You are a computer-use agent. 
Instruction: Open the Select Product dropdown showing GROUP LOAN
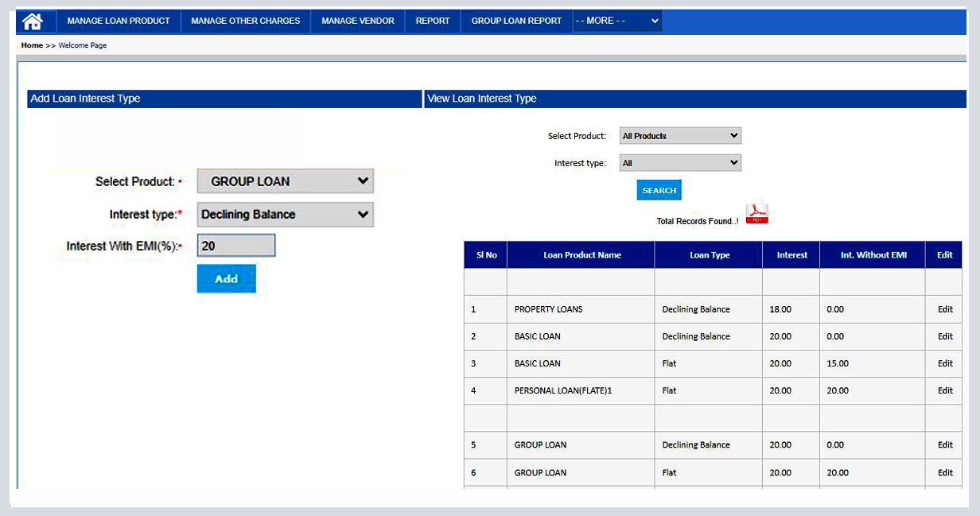coord(285,180)
